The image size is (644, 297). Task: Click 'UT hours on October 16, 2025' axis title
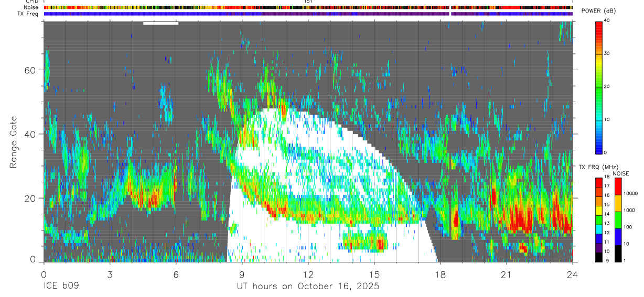click(308, 287)
